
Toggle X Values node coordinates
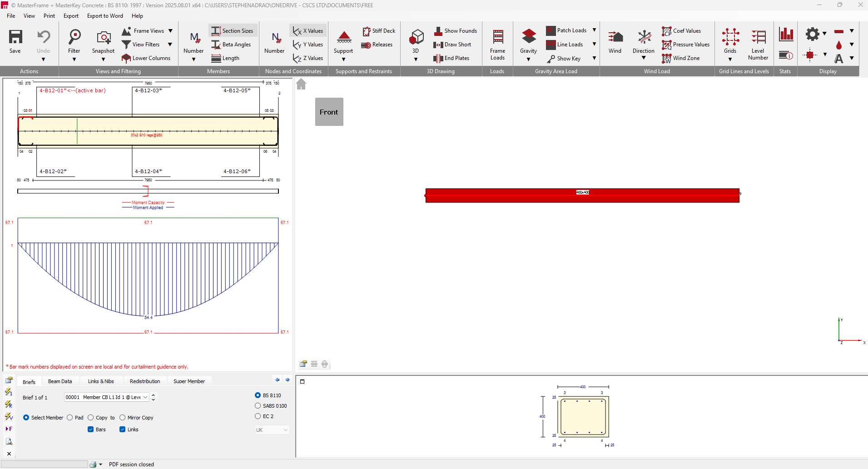(308, 31)
